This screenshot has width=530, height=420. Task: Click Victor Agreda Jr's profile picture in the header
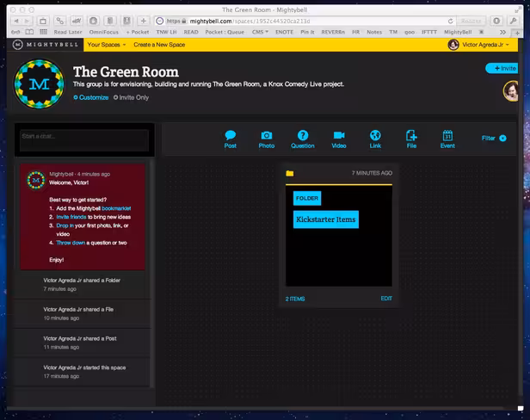(453, 45)
